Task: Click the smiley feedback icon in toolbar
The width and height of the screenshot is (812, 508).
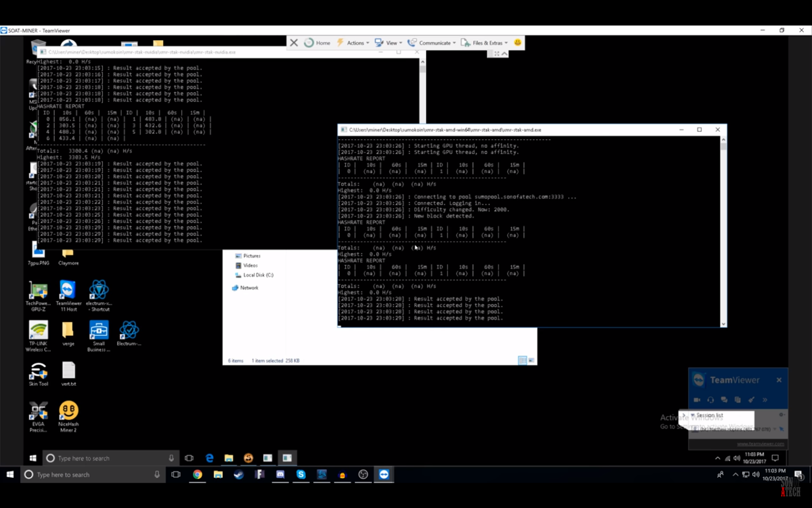Action: click(x=518, y=43)
